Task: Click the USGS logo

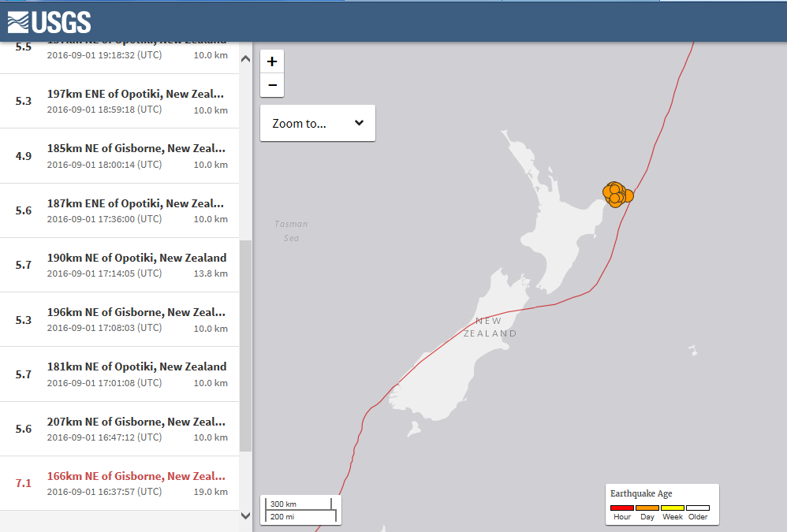Action: click(49, 22)
